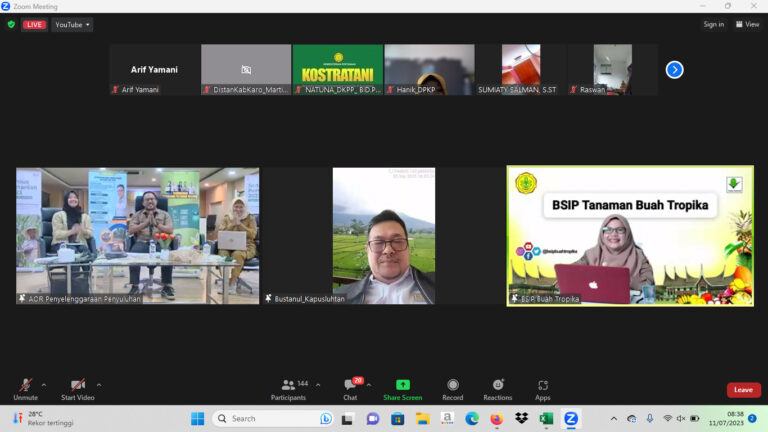768x432 pixels.
Task: Start recording with the Record icon
Action: click(453, 390)
